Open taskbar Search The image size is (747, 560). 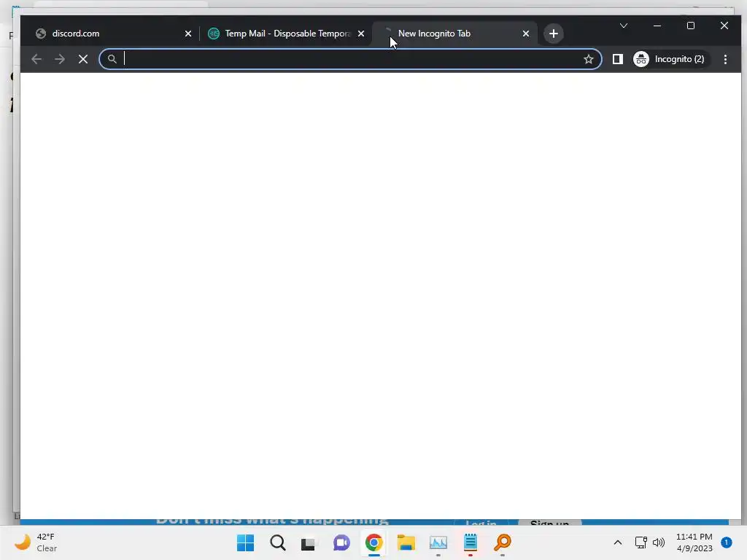[278, 542]
